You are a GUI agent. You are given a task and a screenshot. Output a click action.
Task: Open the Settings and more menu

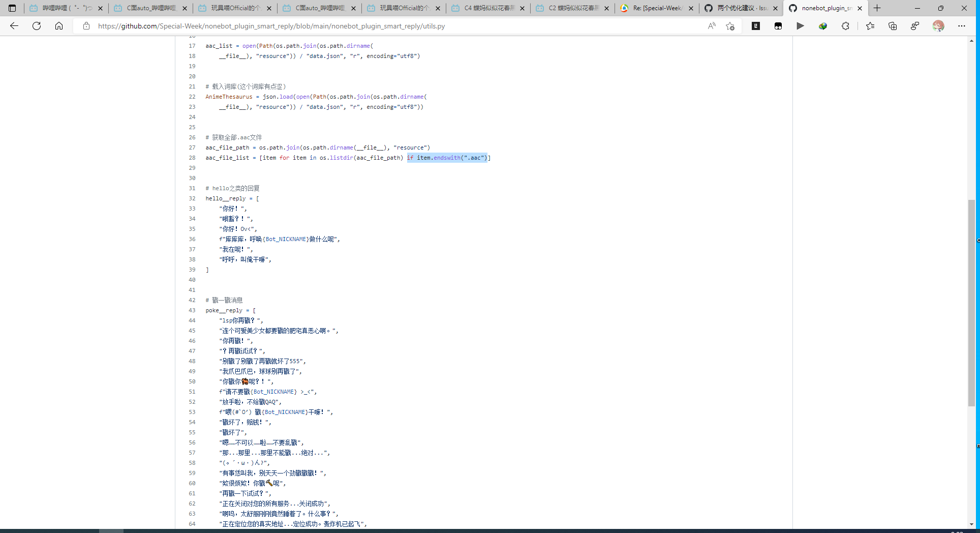coord(962,26)
